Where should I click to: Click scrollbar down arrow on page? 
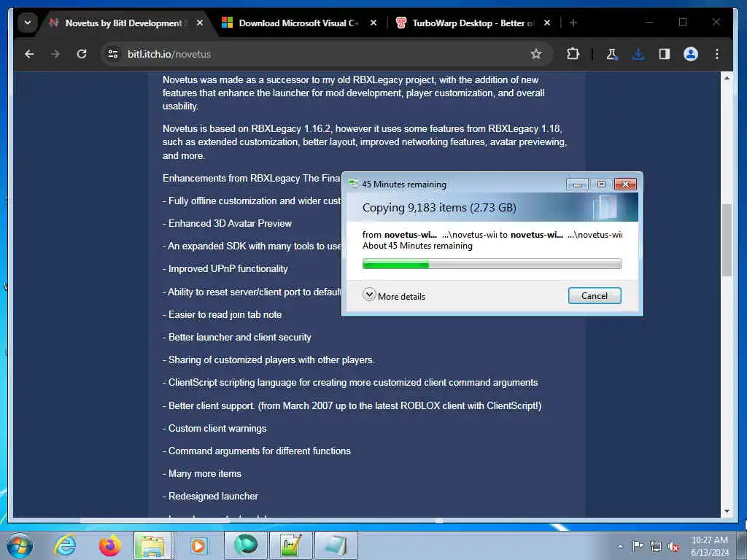[x=727, y=511]
